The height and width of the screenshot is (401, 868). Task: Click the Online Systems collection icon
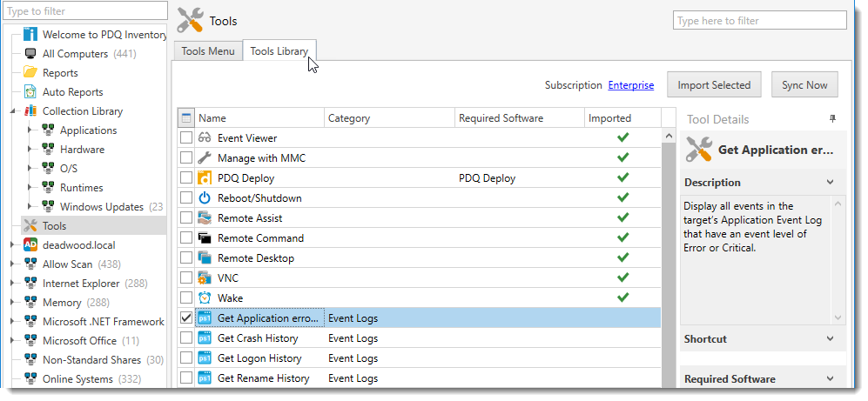coord(30,379)
